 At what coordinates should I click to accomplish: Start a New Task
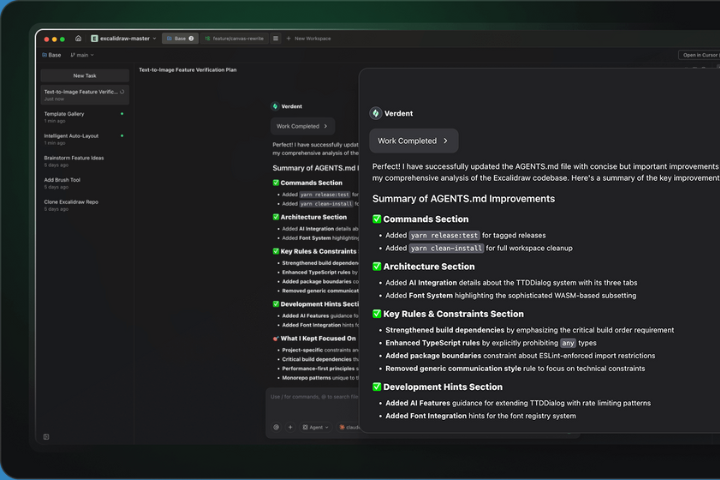[x=85, y=76]
